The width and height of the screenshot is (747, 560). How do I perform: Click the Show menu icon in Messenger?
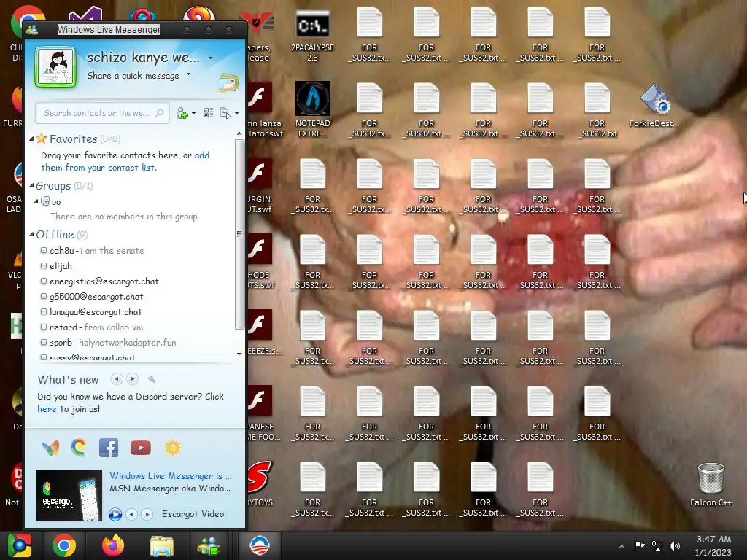coord(225,113)
